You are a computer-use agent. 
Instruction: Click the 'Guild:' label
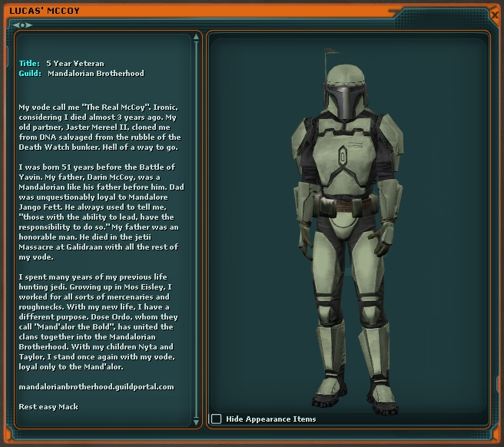pyautogui.click(x=30, y=73)
